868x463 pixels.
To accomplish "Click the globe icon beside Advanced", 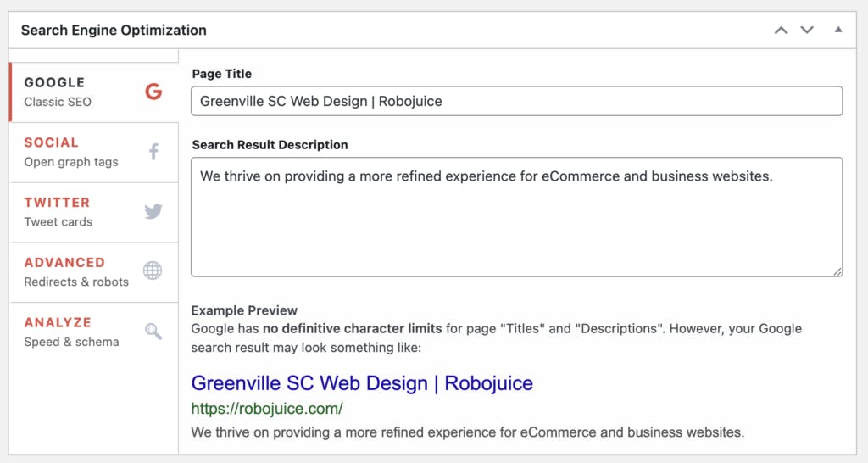I will (x=153, y=271).
